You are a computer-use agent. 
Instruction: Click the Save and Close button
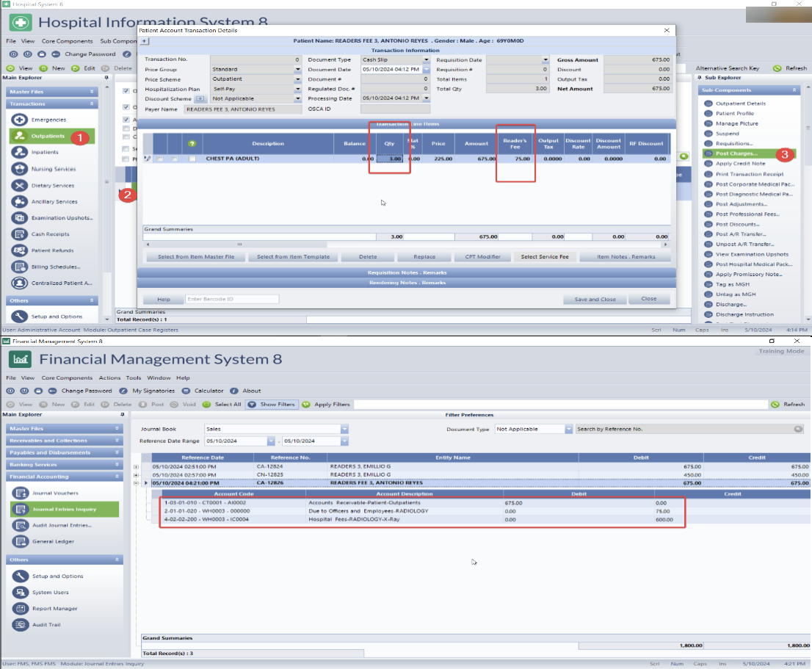[x=595, y=300]
